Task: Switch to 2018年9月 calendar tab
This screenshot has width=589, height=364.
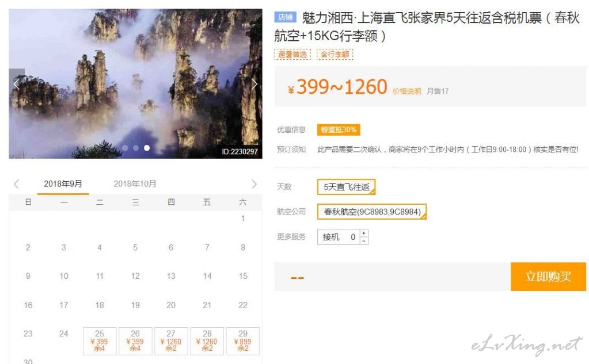Action: click(x=63, y=184)
